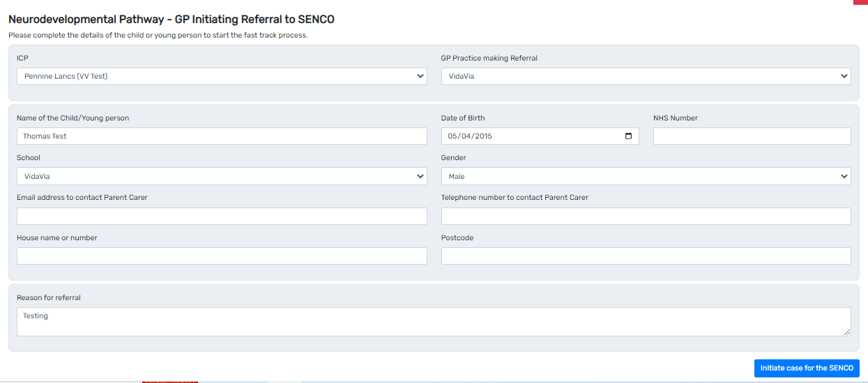Screen dimensions: 868x383
Task: Click the resize handle of the Reason for referral box
Action: click(x=847, y=332)
